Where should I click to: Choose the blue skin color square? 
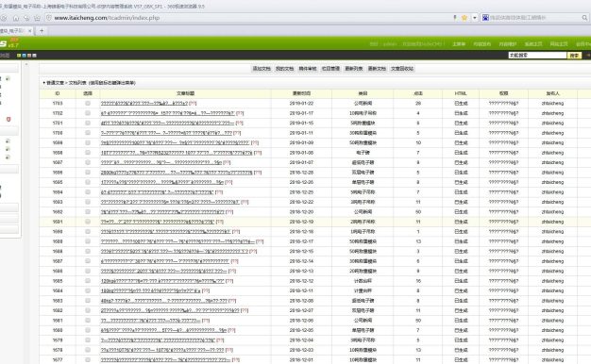pyautogui.click(x=25, y=56)
